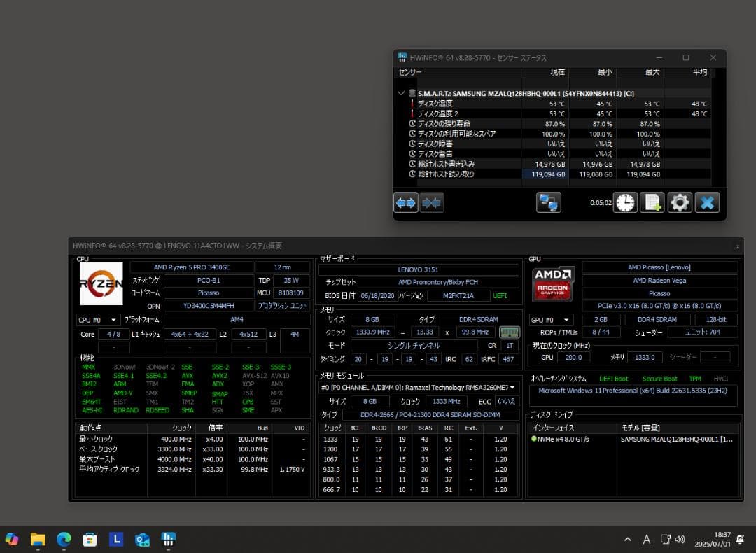Click the AMD Ryzen logo image

(x=101, y=283)
